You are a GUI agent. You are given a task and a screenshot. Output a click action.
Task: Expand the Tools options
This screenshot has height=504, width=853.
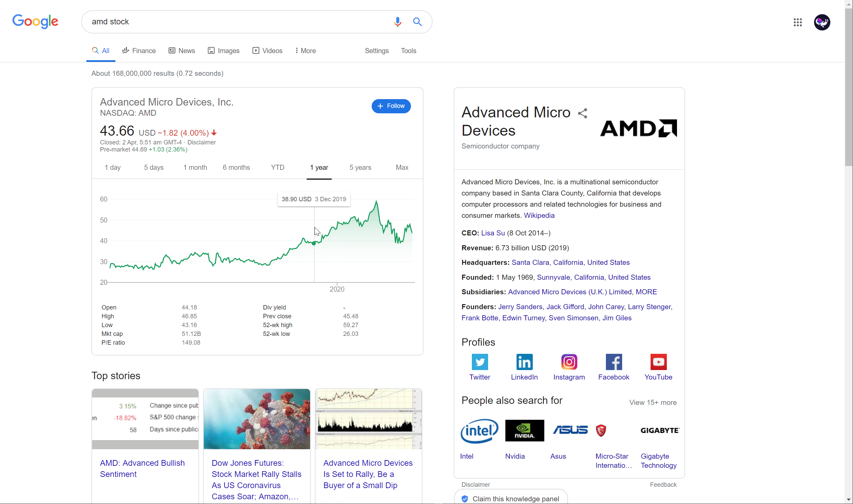point(408,51)
